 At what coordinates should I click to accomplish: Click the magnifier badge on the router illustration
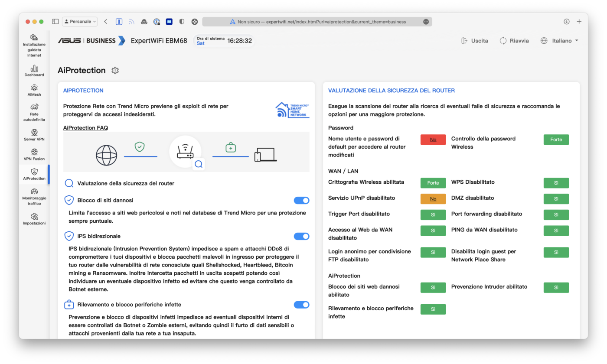pyautogui.click(x=199, y=164)
